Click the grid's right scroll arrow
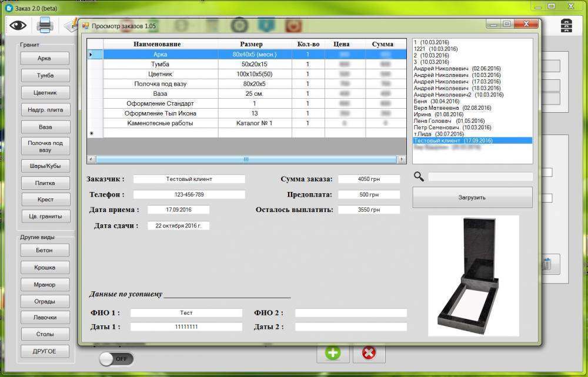The image size is (588, 377). point(402,159)
